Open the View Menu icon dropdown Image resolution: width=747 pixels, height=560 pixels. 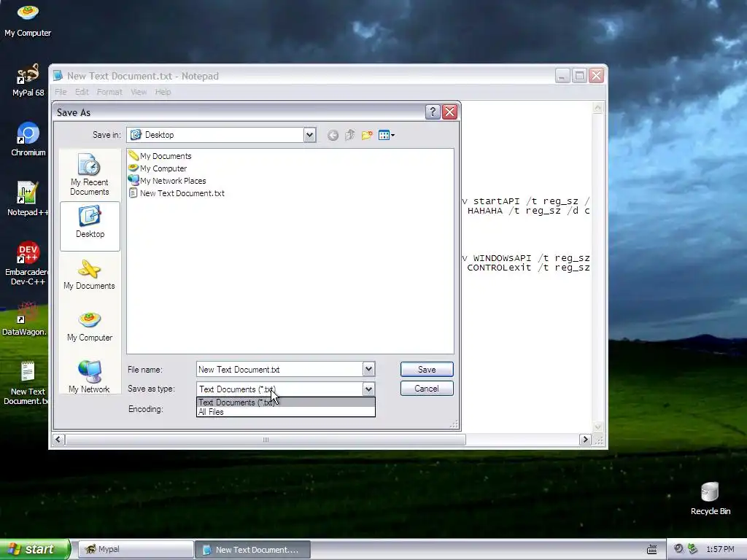(387, 135)
